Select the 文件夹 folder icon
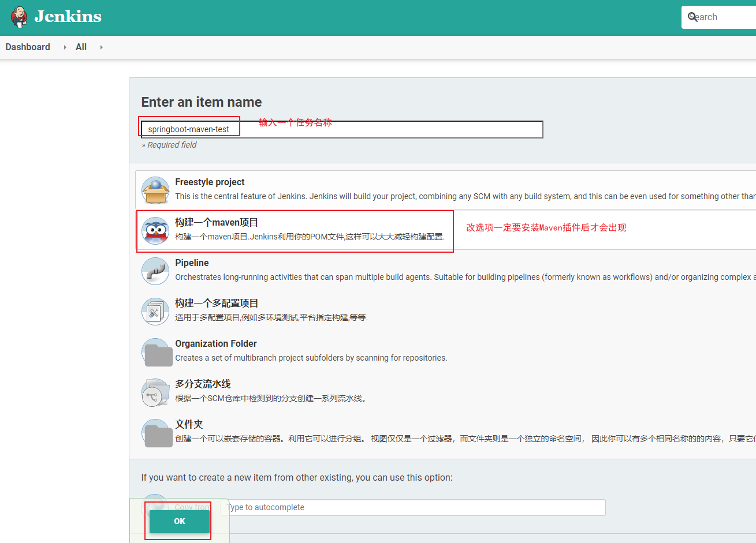The width and height of the screenshot is (756, 543). point(158,433)
